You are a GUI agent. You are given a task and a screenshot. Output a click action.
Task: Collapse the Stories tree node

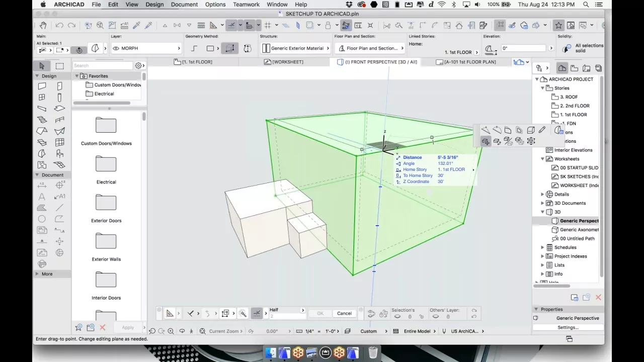tap(543, 88)
